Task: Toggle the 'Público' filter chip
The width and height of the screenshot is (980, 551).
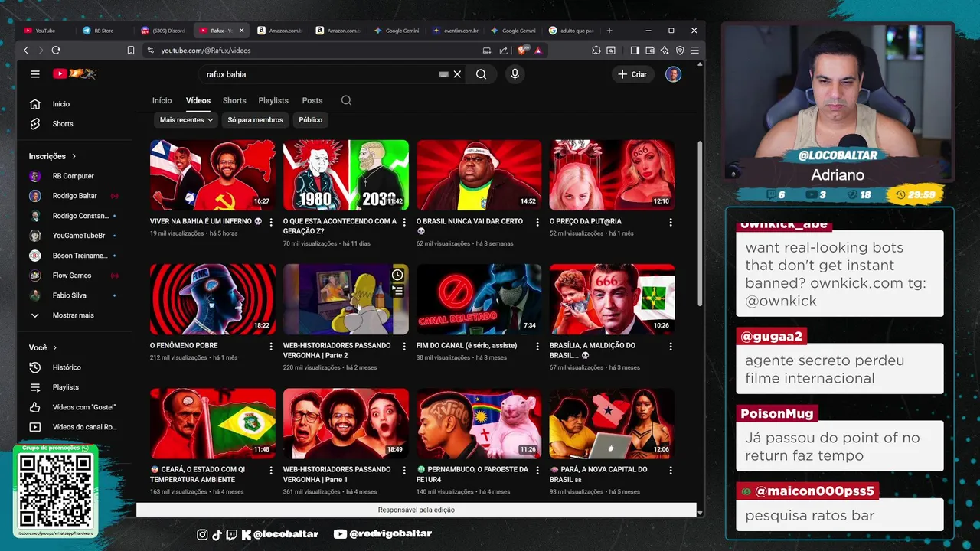Action: click(x=310, y=120)
